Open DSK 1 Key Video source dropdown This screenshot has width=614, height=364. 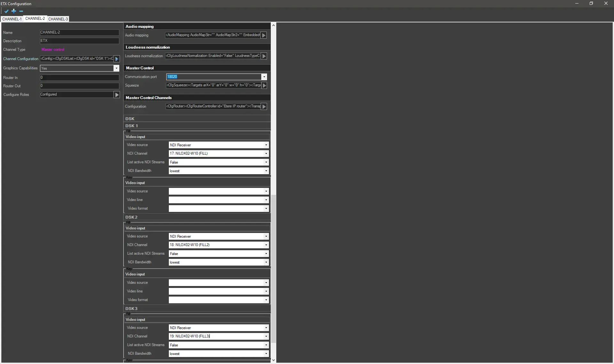[266, 191]
